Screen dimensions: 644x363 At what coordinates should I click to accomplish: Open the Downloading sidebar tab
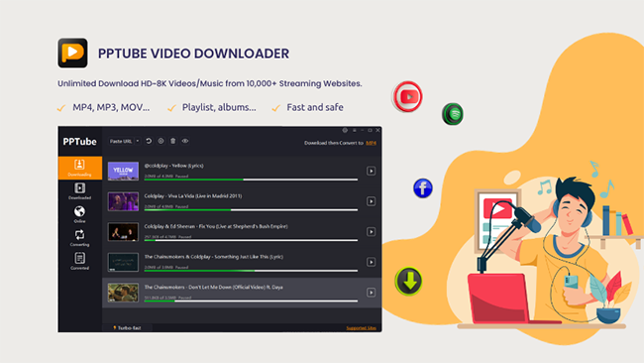tap(79, 168)
